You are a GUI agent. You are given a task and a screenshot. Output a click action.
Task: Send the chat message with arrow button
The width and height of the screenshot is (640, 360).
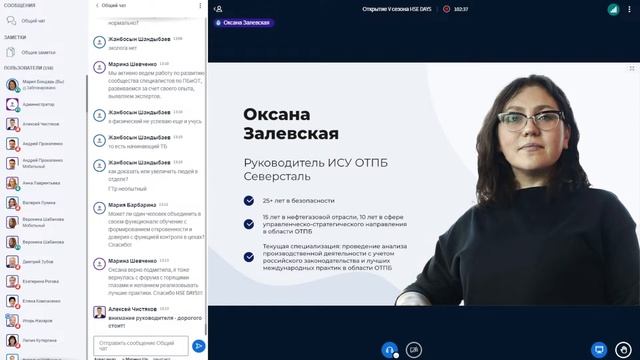pyautogui.click(x=198, y=346)
